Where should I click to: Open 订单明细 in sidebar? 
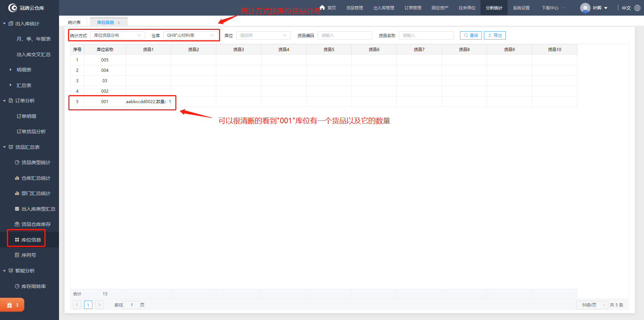(26, 116)
